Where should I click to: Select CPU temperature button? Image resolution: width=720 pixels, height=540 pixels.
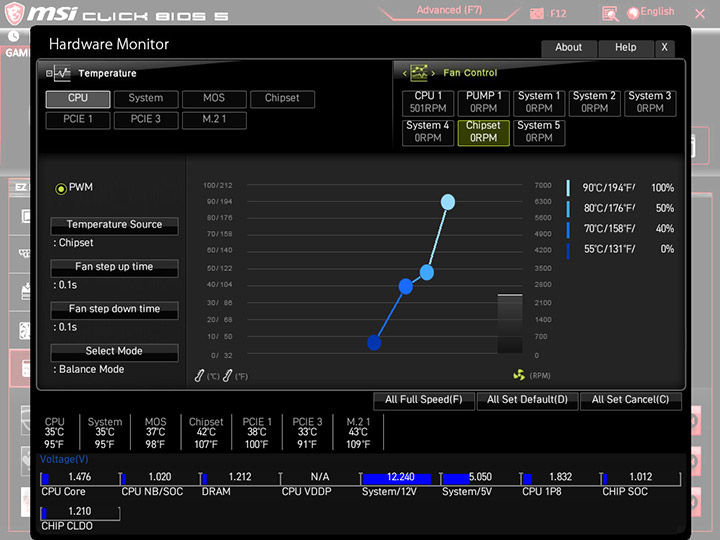tap(78, 99)
